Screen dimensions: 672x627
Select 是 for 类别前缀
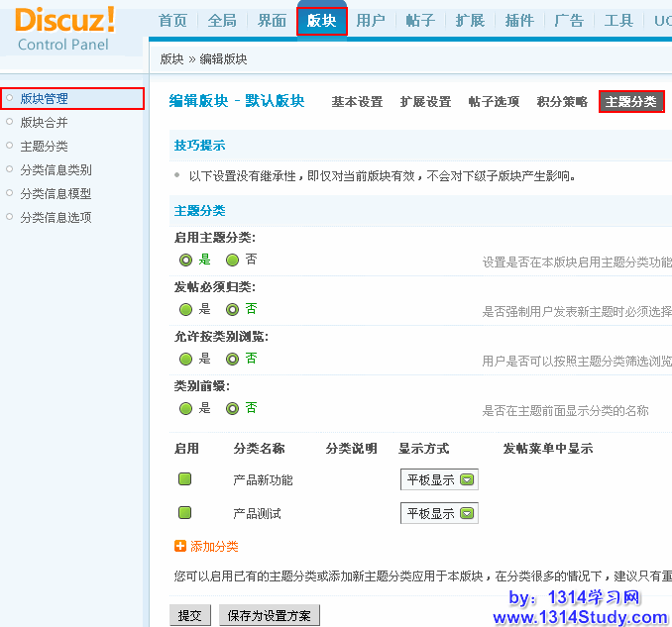pos(185,408)
